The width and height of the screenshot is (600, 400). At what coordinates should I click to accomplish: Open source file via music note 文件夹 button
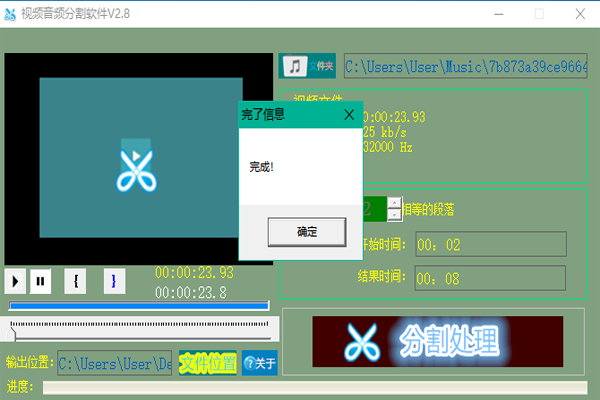[308, 66]
